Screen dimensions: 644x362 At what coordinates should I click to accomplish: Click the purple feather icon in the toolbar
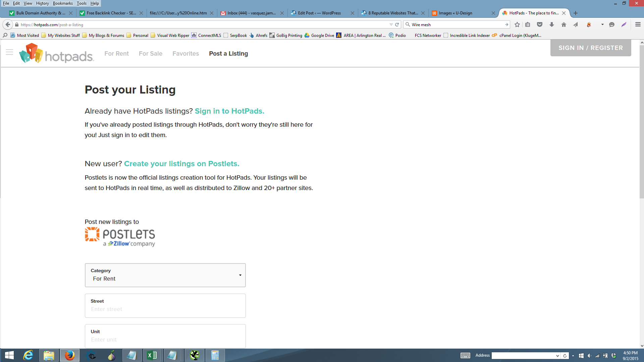coord(624,24)
